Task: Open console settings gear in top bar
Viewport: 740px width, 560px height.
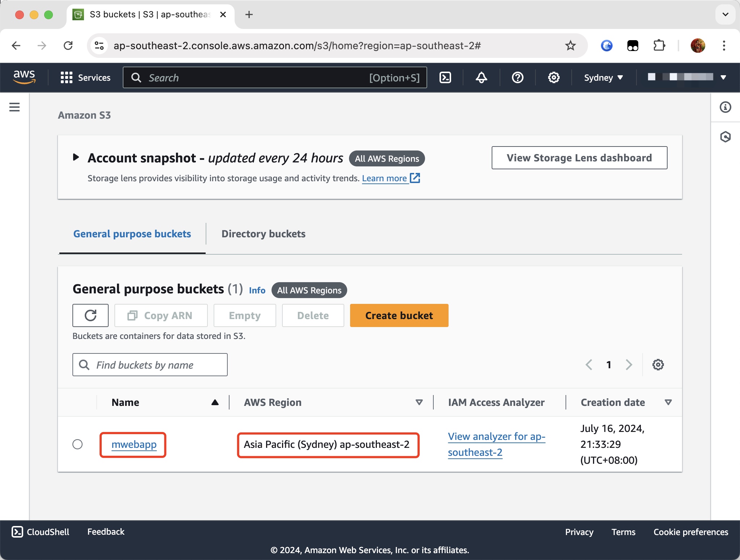Action: (x=554, y=77)
